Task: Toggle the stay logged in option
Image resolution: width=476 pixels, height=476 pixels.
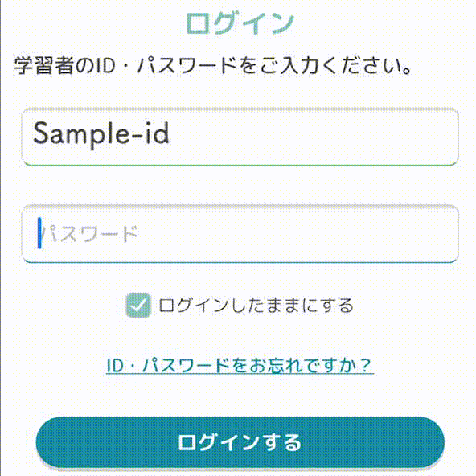Action: tap(138, 306)
